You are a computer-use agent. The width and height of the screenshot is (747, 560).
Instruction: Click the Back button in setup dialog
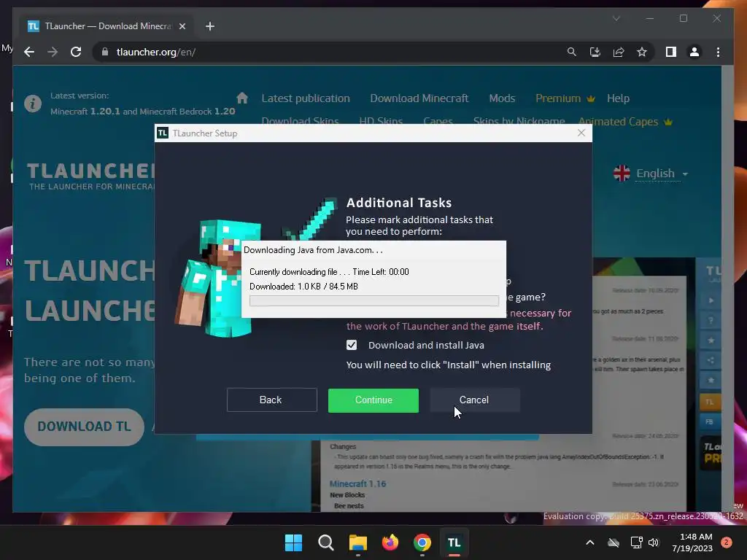271,400
